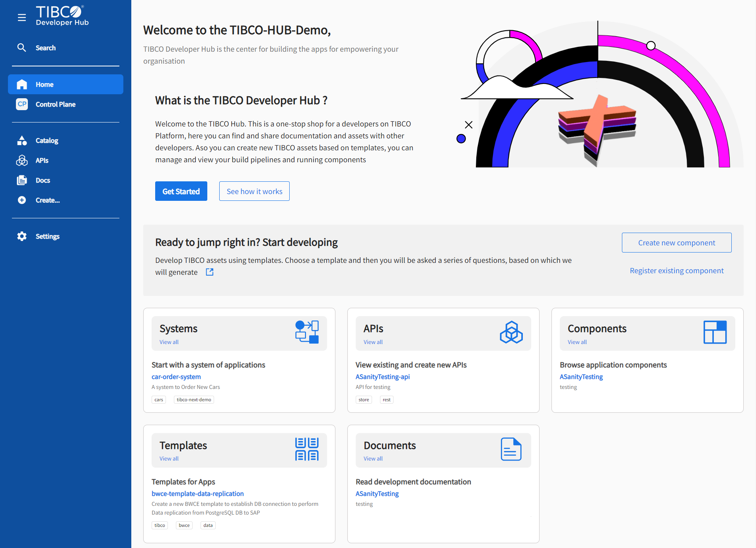Open Catalog via its shapes icon

click(22, 140)
